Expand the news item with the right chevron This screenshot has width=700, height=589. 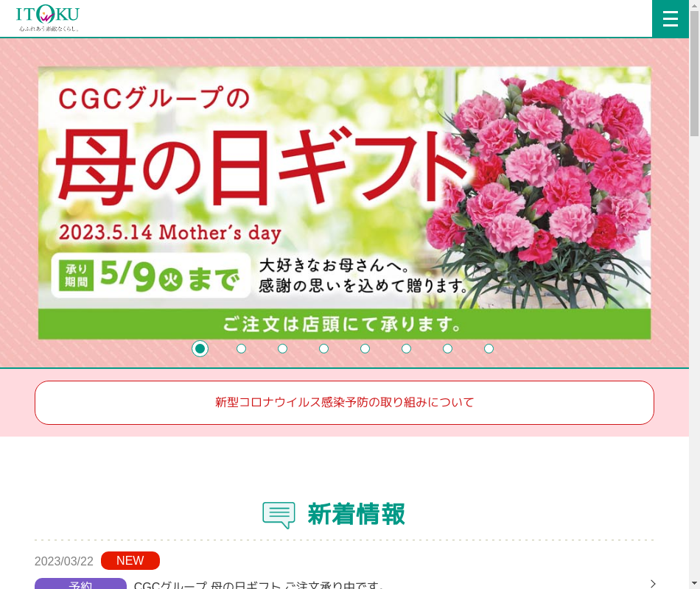tap(652, 583)
